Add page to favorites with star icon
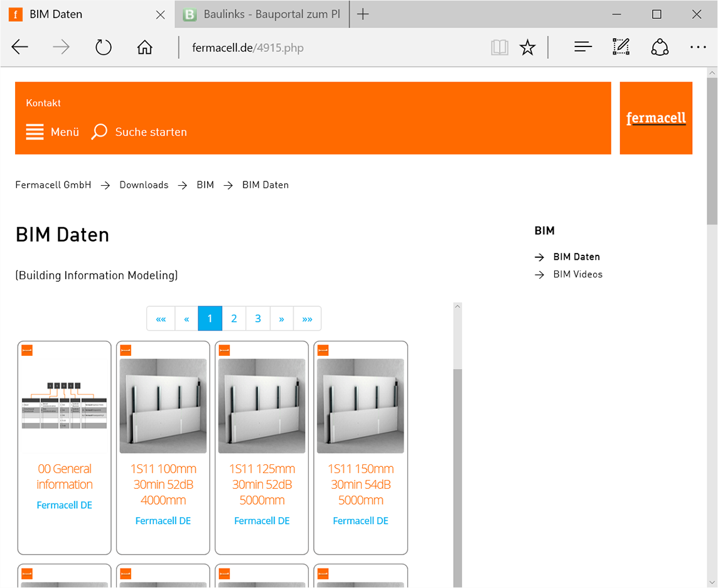The height and width of the screenshot is (588, 718). tap(527, 47)
